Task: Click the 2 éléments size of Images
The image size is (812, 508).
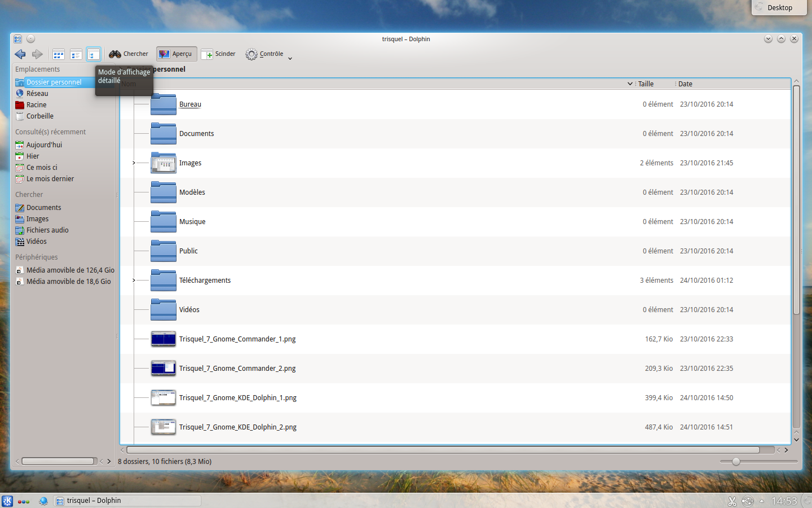Action: [x=656, y=163]
